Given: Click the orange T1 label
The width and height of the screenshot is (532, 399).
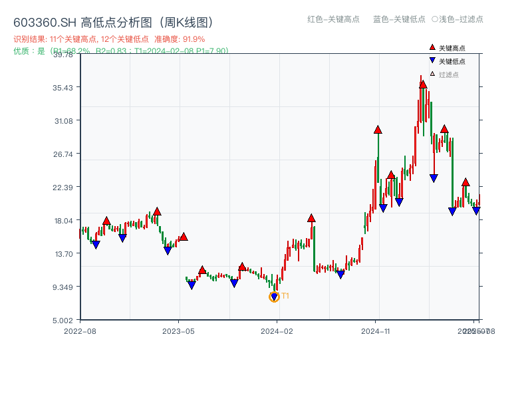Looking at the screenshot, I should pos(285,296).
